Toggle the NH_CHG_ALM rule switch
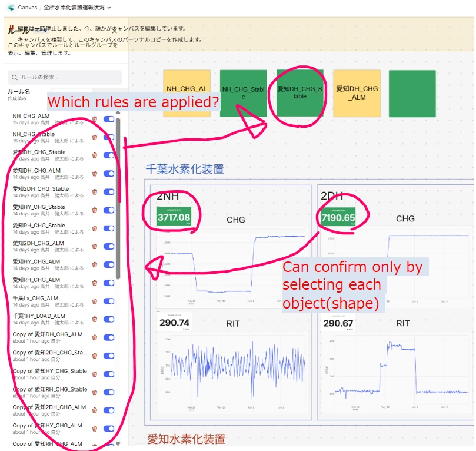 (x=109, y=119)
